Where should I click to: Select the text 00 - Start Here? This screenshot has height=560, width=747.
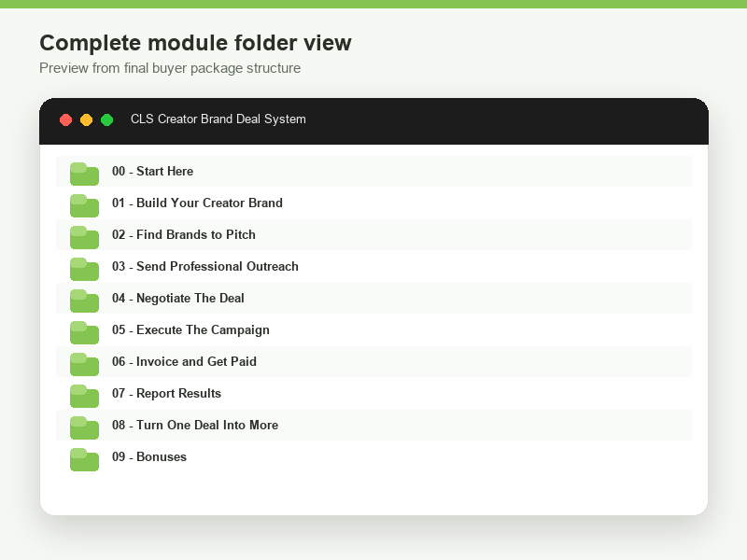[x=152, y=171]
